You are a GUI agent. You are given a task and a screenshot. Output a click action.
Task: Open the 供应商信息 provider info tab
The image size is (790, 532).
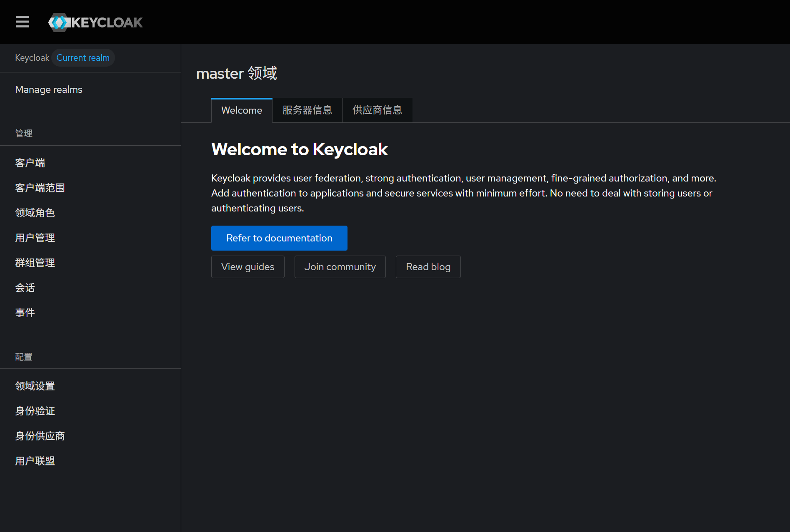point(377,110)
